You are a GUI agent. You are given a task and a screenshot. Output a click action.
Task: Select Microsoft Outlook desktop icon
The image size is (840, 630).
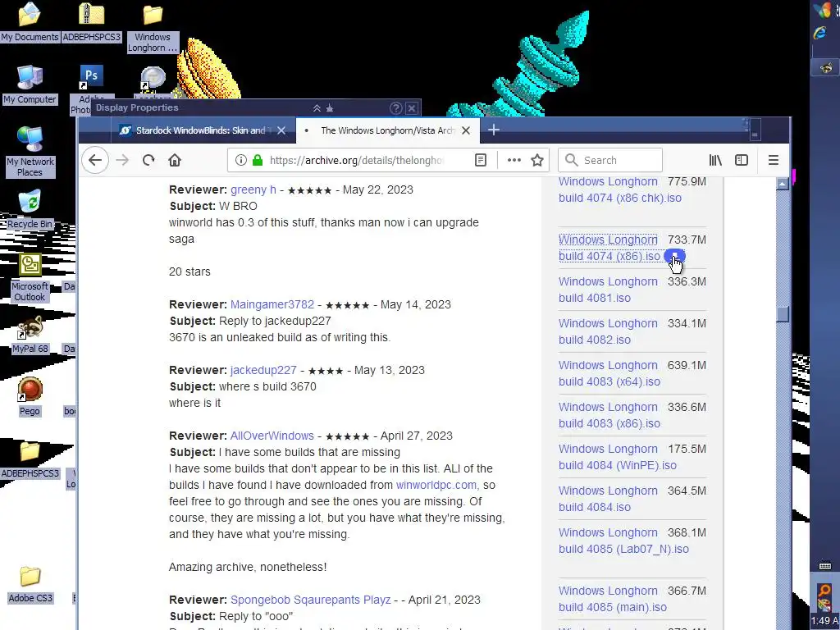coord(30,277)
